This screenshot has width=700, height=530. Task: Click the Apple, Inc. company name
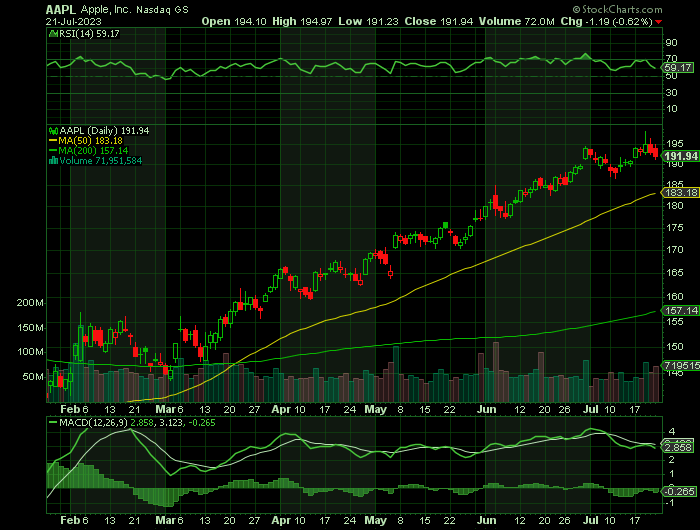click(106, 9)
